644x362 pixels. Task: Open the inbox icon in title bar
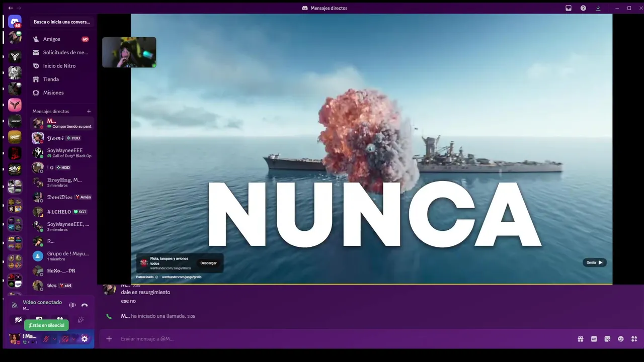click(569, 8)
